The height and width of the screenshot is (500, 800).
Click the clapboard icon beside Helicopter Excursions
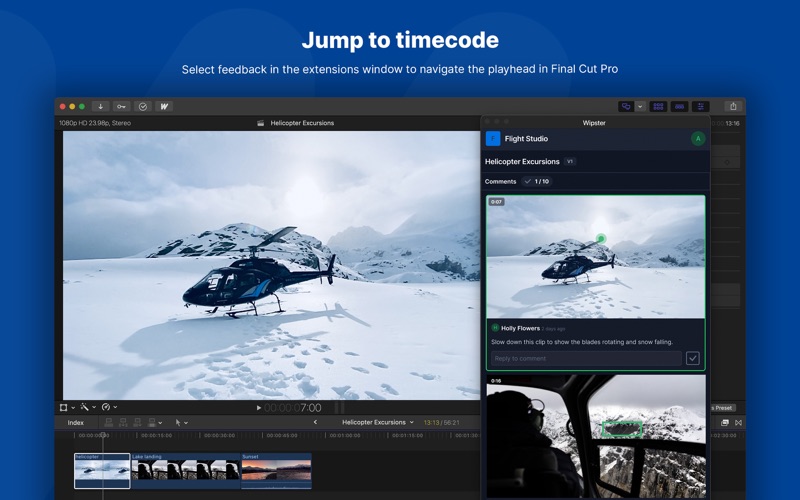(261, 123)
